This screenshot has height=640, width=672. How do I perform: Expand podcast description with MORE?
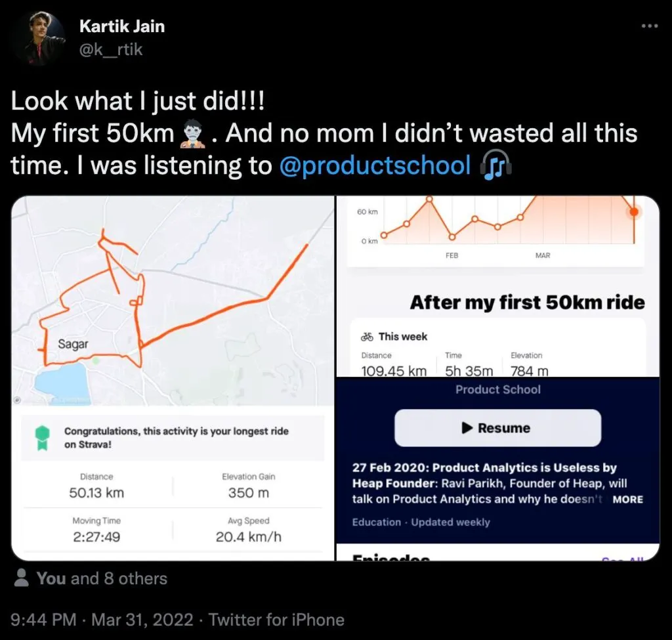click(x=627, y=499)
